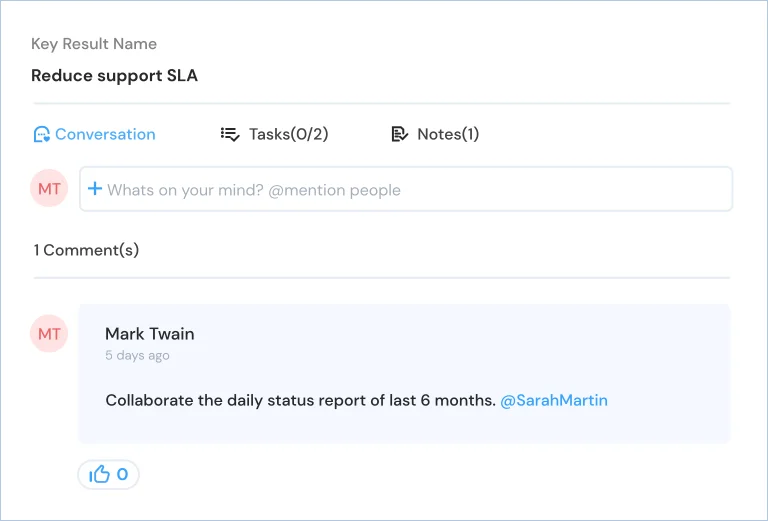Click the "Key Result Name" label
The width and height of the screenshot is (768, 521).
pyautogui.click(x=94, y=44)
